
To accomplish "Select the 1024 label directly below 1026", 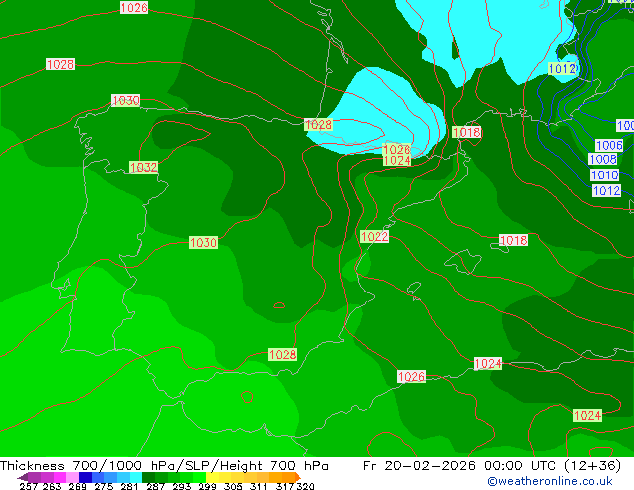I will [x=397, y=160].
